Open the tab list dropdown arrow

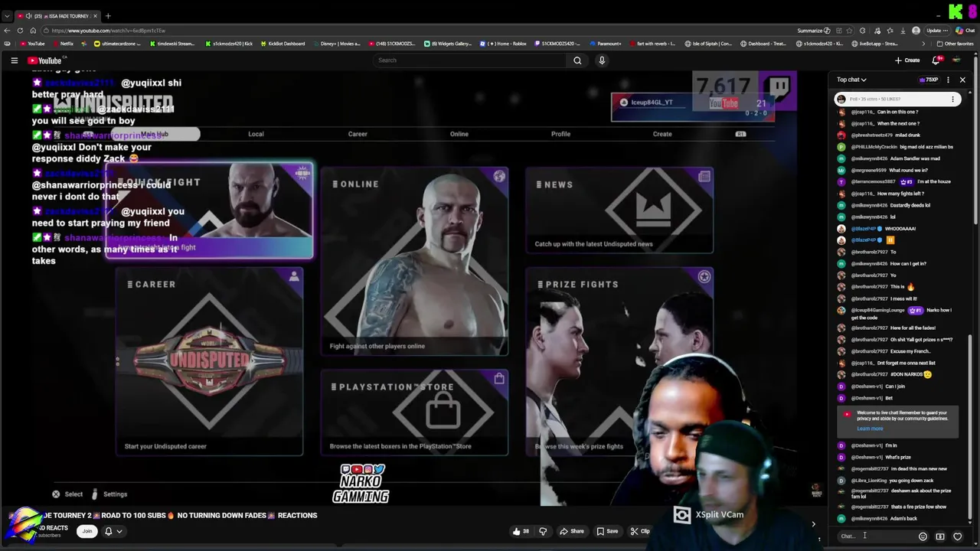click(7, 16)
